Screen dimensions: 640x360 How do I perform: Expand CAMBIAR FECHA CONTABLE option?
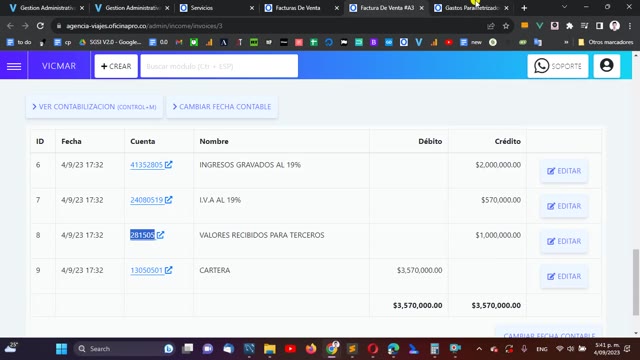click(x=222, y=107)
